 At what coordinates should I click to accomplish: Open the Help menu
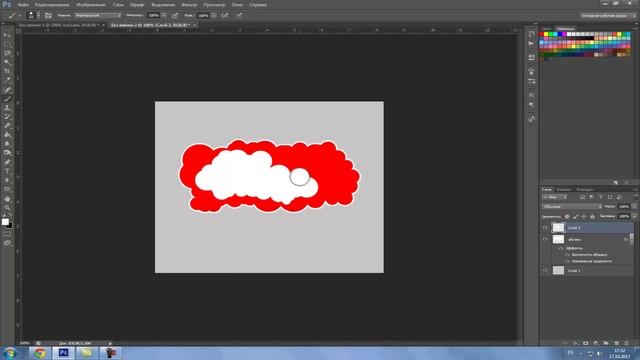(258, 5)
